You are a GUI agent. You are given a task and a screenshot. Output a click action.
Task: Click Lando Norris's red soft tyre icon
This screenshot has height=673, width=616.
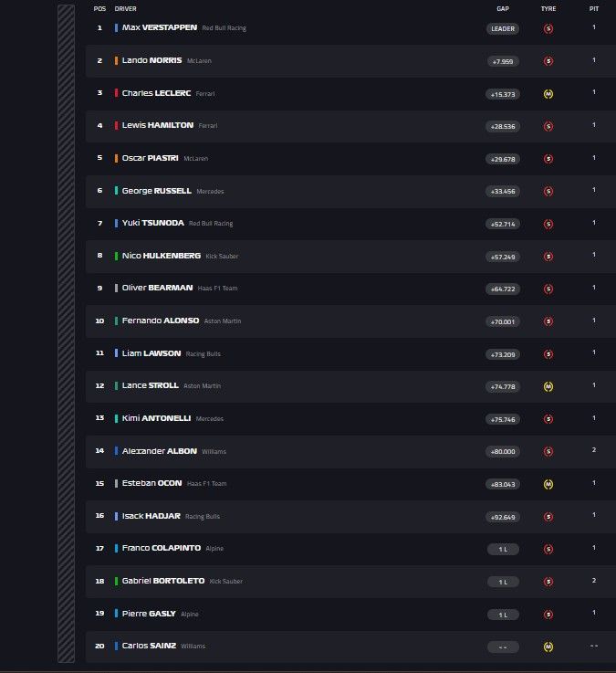(x=548, y=61)
